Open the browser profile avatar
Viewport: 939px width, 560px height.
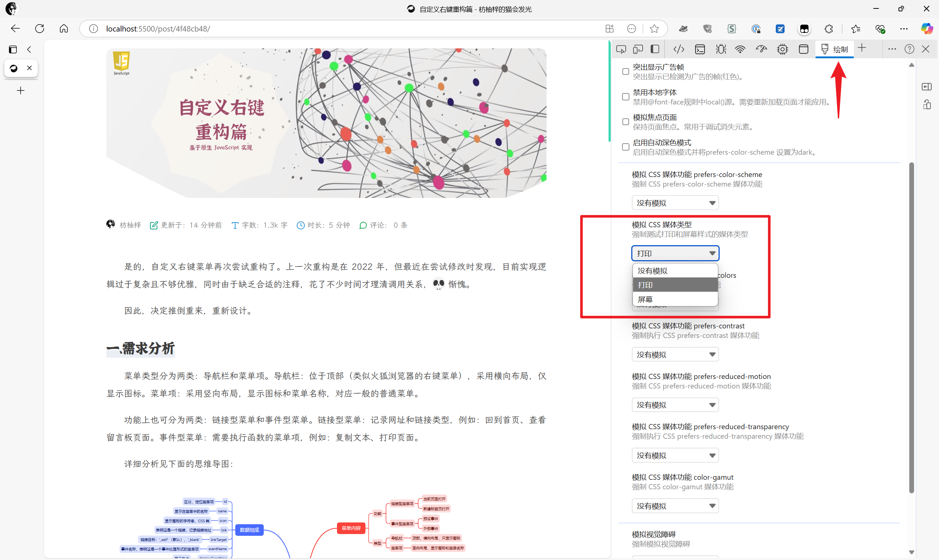tap(11, 8)
